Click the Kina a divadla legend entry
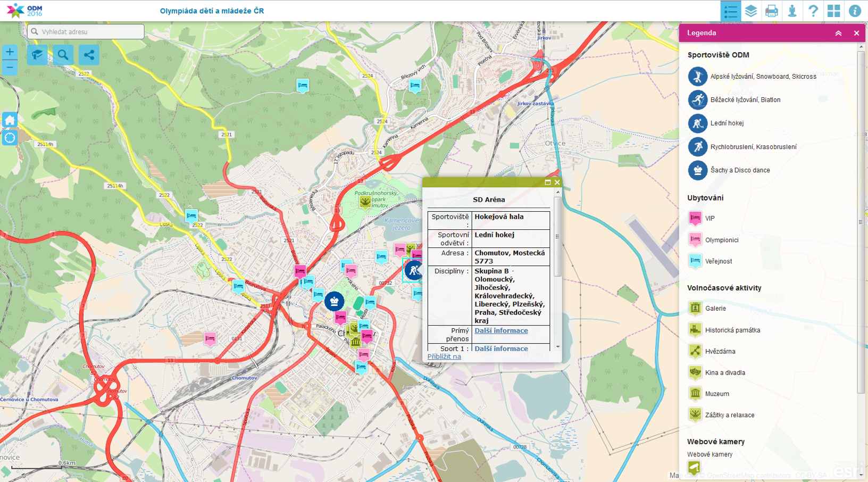Viewport: 868px width, 482px height. point(716,373)
